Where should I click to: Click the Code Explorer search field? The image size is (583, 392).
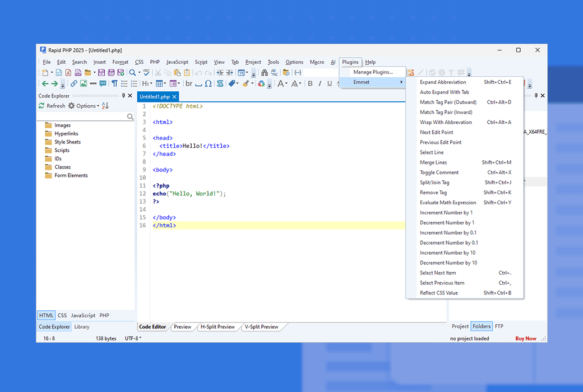86,116
